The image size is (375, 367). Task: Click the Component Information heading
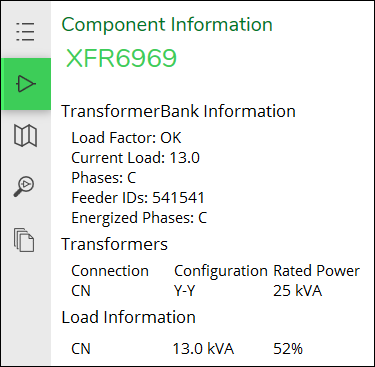click(167, 25)
